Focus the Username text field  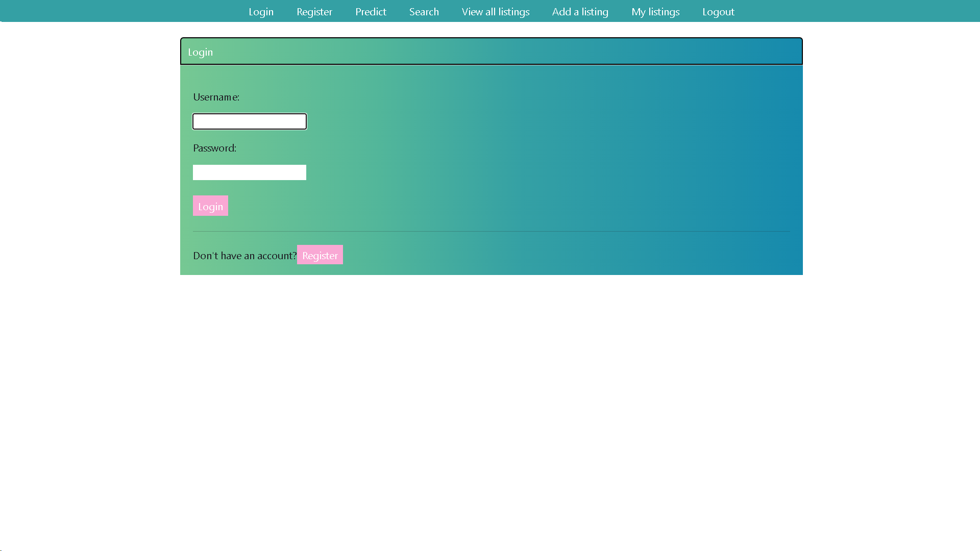(249, 121)
